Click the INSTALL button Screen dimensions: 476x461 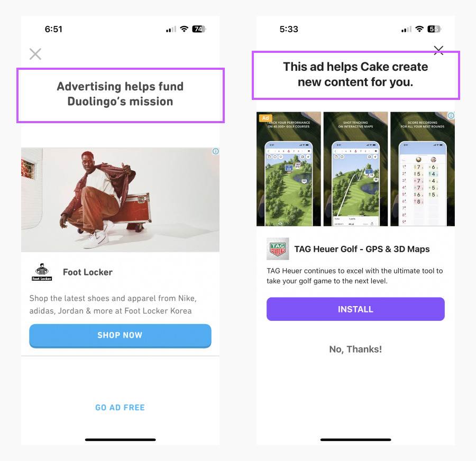click(355, 309)
